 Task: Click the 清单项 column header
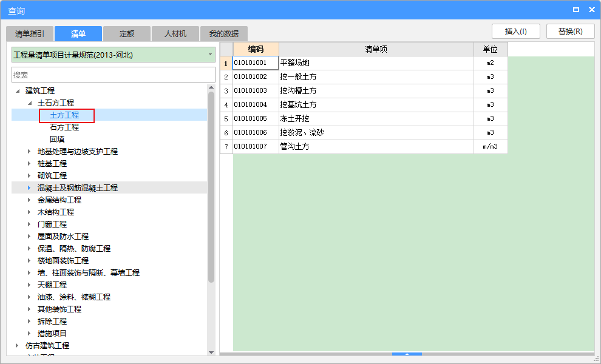(376, 49)
